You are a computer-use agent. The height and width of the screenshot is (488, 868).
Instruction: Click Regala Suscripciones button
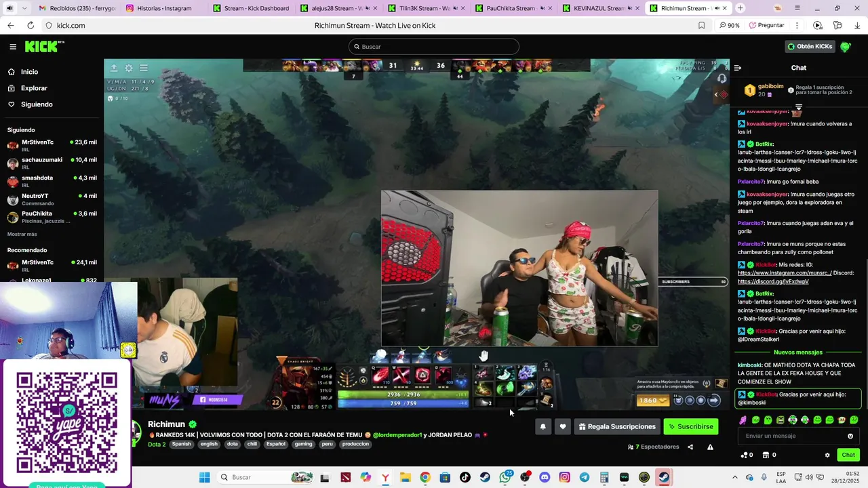[x=617, y=426]
